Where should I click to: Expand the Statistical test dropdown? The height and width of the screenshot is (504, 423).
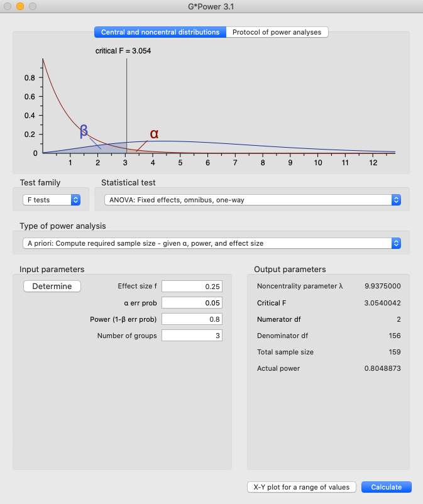(x=251, y=200)
